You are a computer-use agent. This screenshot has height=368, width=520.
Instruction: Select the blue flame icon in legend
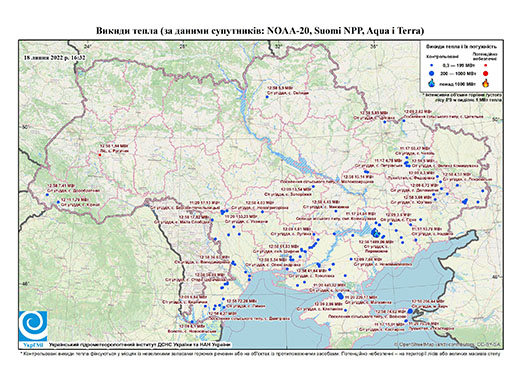(432, 83)
